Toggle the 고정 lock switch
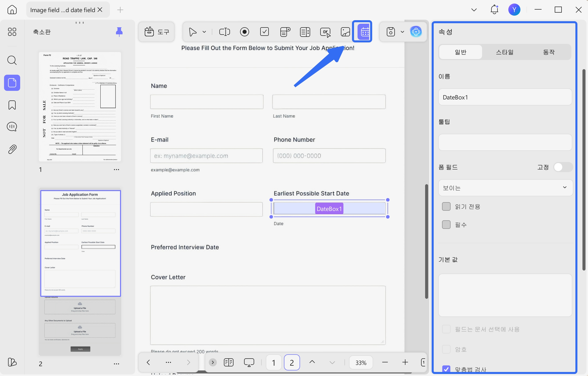Image resolution: width=588 pixels, height=376 pixels. click(563, 167)
